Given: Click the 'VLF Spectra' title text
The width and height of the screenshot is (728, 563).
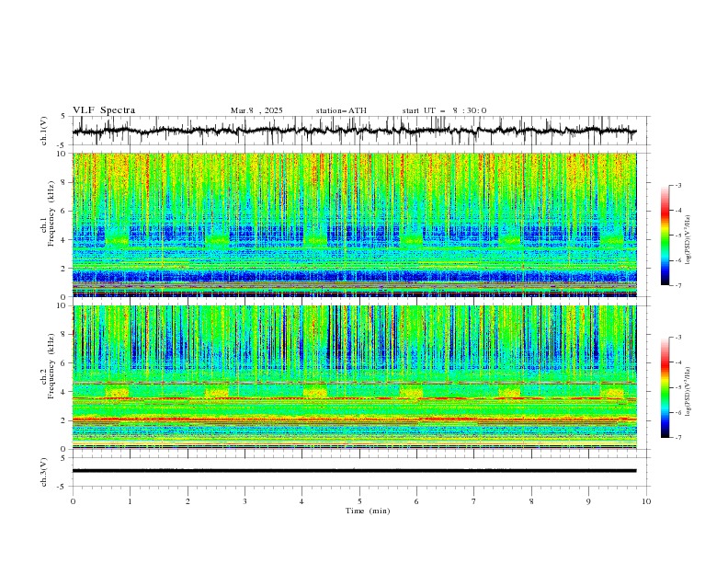Looking at the screenshot, I should [x=104, y=110].
